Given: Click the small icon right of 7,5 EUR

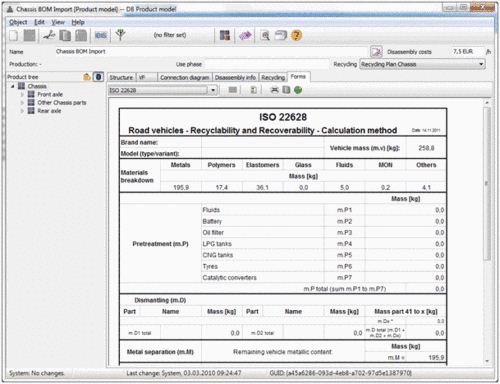Looking at the screenshot, I should point(488,52).
